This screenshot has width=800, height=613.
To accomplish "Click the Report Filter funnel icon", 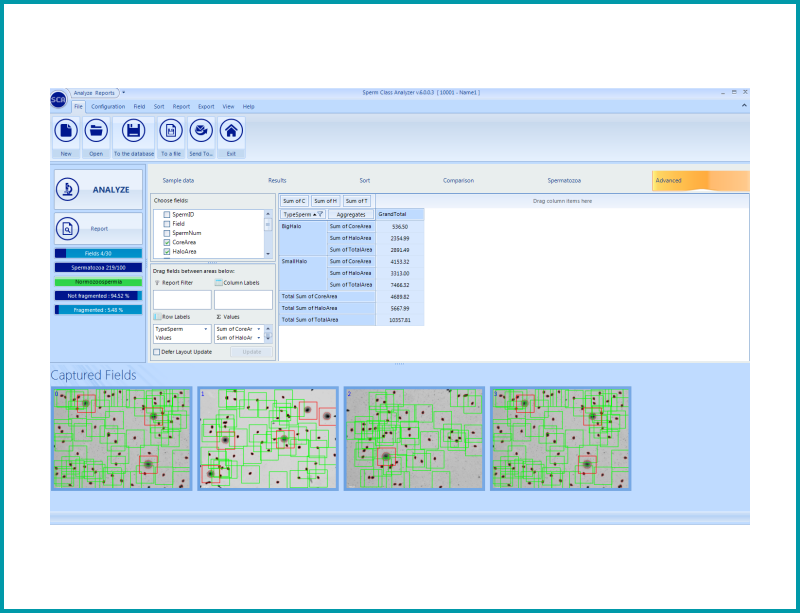I will [157, 283].
